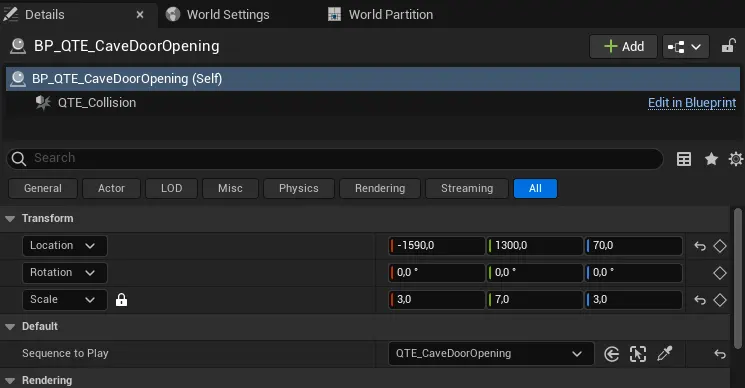Show only favorites star icon
The width and height of the screenshot is (745, 388).
click(711, 159)
